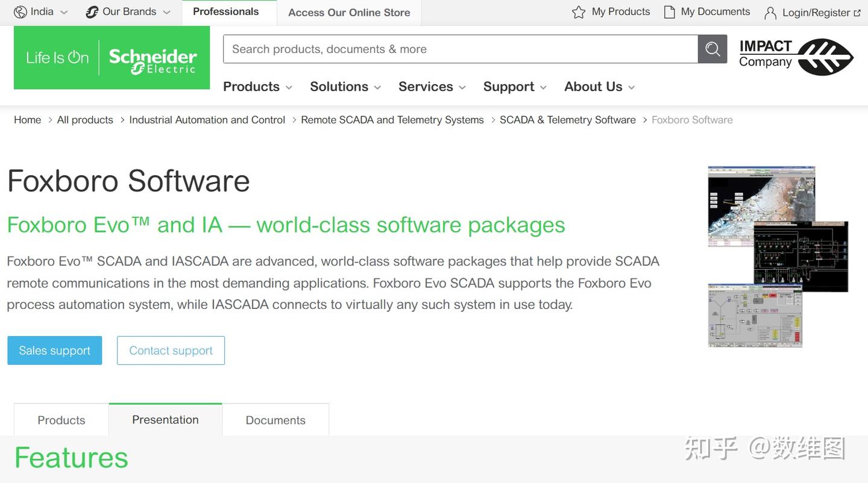Click the globe icon next to India

click(x=20, y=12)
